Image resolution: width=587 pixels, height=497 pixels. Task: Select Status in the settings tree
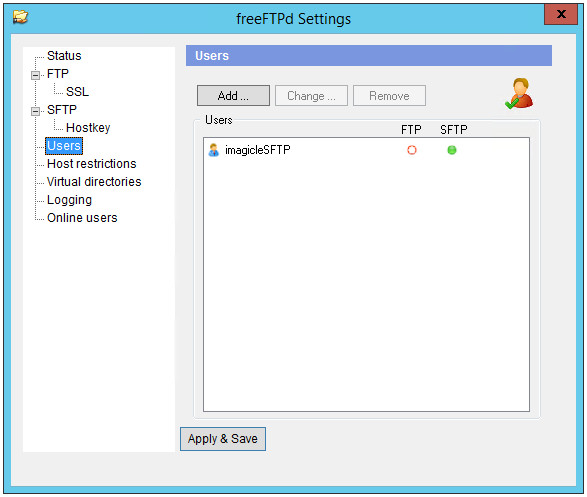(x=64, y=56)
